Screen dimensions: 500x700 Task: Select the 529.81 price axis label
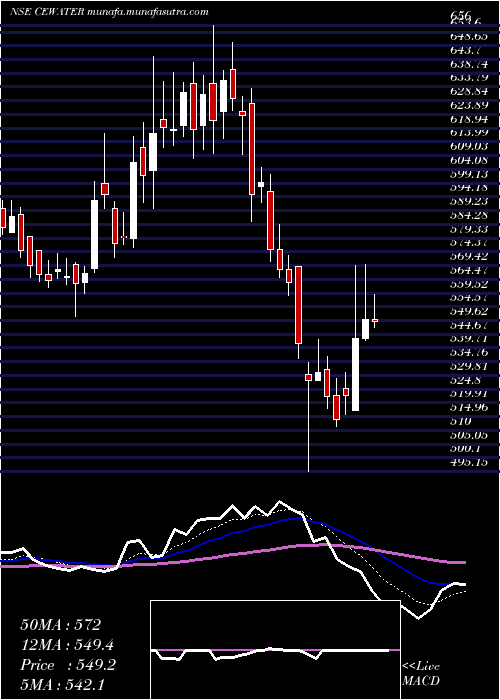pyautogui.click(x=467, y=367)
